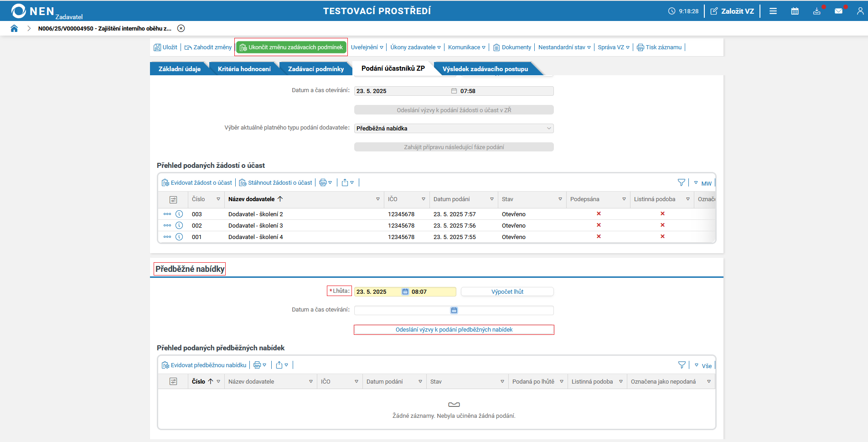This screenshot has width=868, height=442.
Task: Open row actions for Dodavatel - školení 2
Action: pos(167,214)
